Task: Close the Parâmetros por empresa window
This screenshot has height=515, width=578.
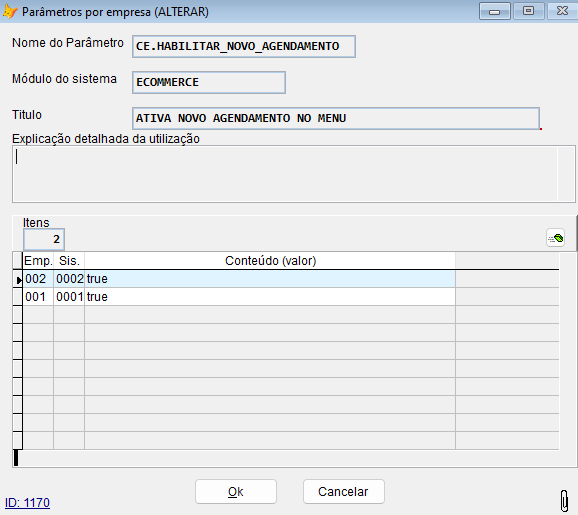Action: [562, 11]
